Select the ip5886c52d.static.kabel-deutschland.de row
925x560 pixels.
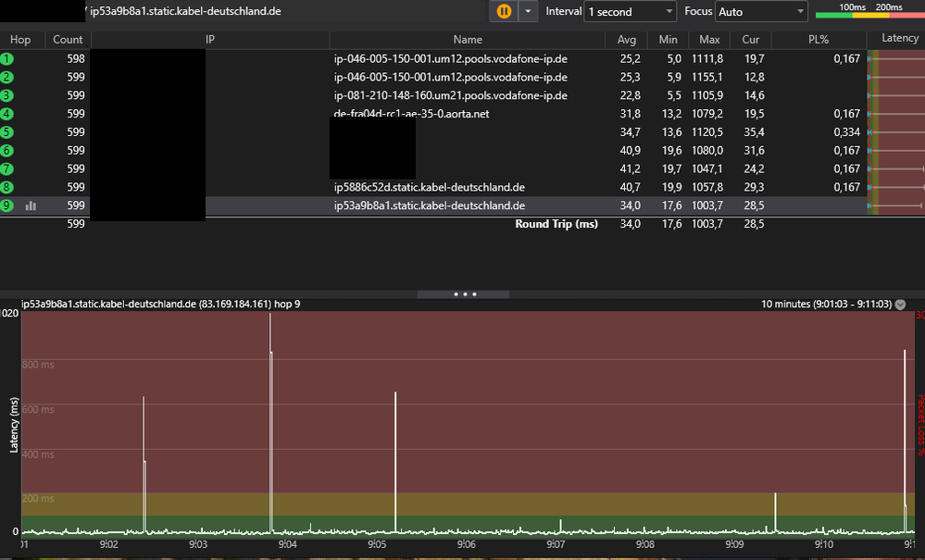(430, 187)
